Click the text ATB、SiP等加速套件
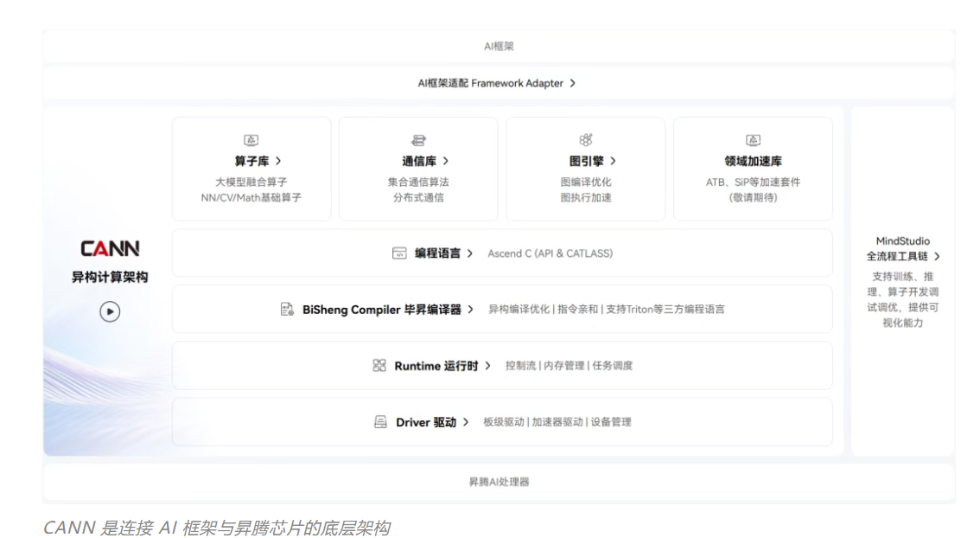Screen dimensions: 980x538 753,182
